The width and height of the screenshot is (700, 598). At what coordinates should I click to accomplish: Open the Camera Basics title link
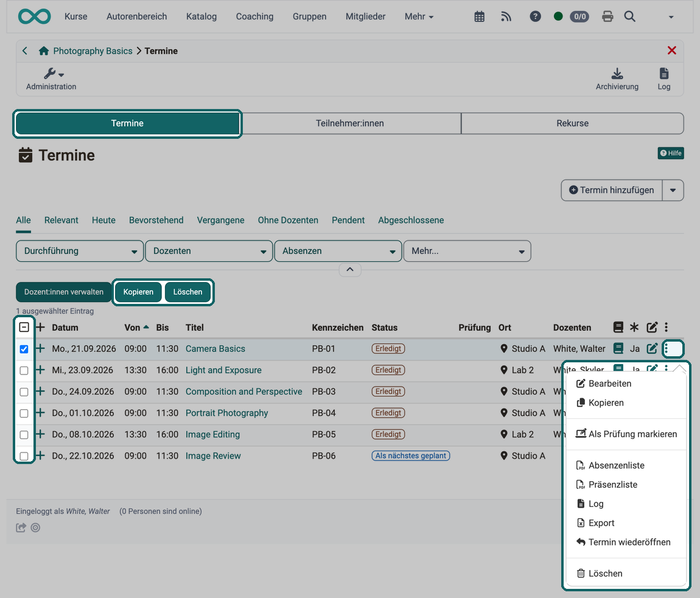coord(215,349)
